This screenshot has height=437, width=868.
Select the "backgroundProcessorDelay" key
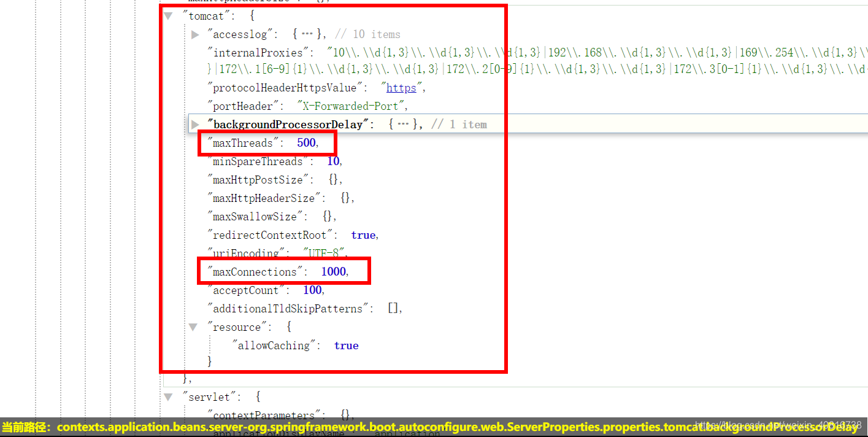point(288,125)
